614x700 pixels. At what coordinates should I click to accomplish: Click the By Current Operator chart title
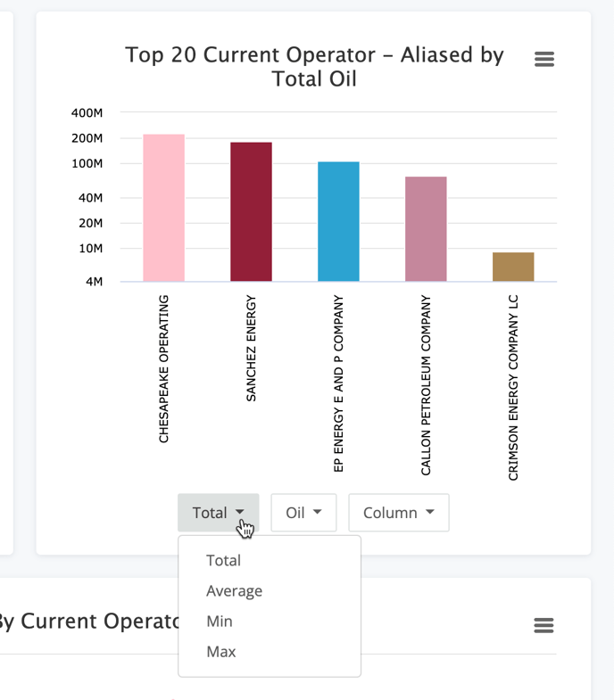(x=88, y=622)
